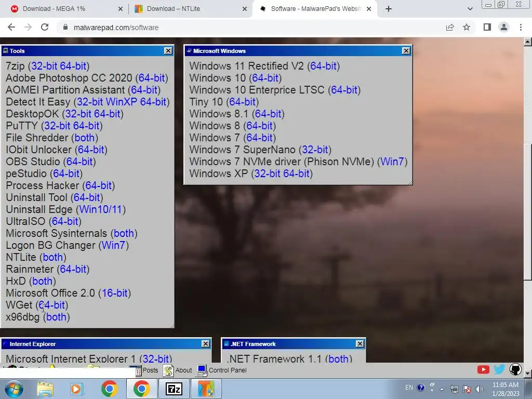
Task: Open a new browser tab
Action: pos(389,9)
